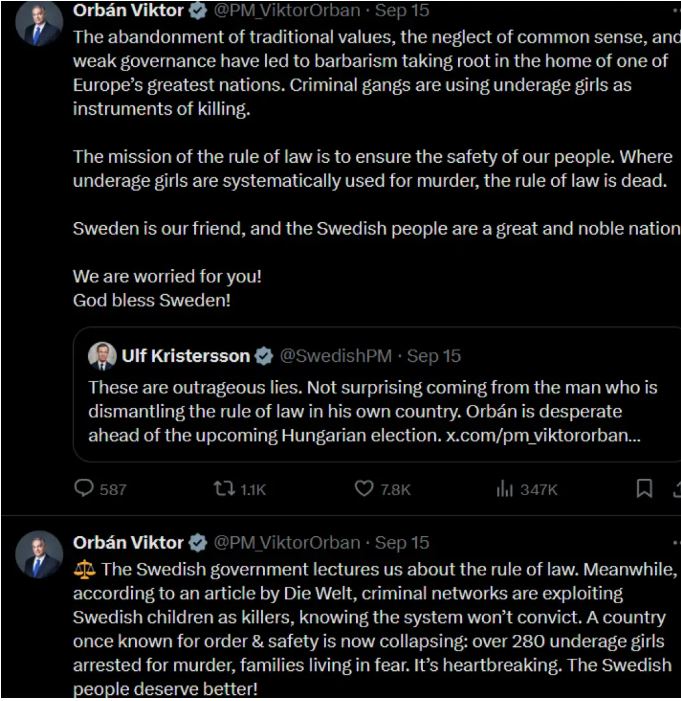This screenshot has height=701, width=681.
Task: Repost the tweet showing 1.1K reposts
Action: [224, 489]
